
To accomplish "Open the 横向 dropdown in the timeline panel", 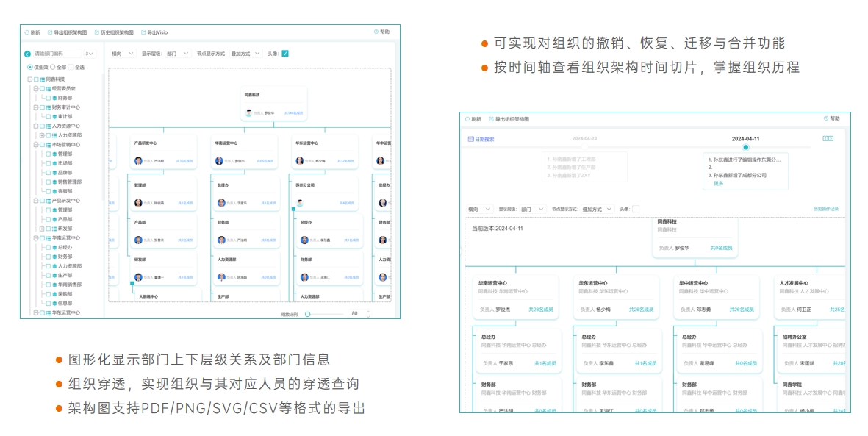I will point(479,210).
